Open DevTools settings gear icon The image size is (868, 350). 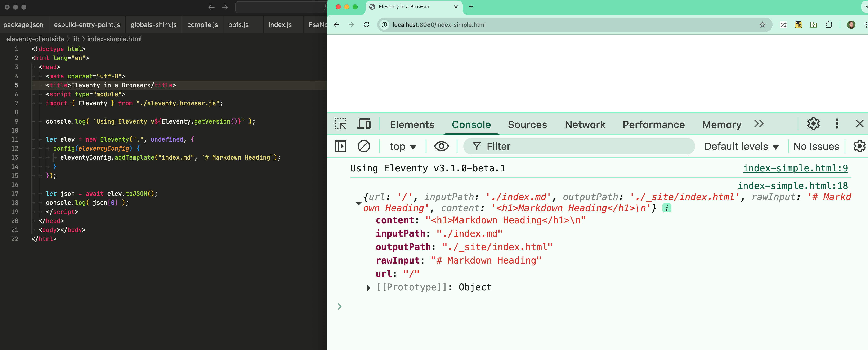(x=813, y=124)
